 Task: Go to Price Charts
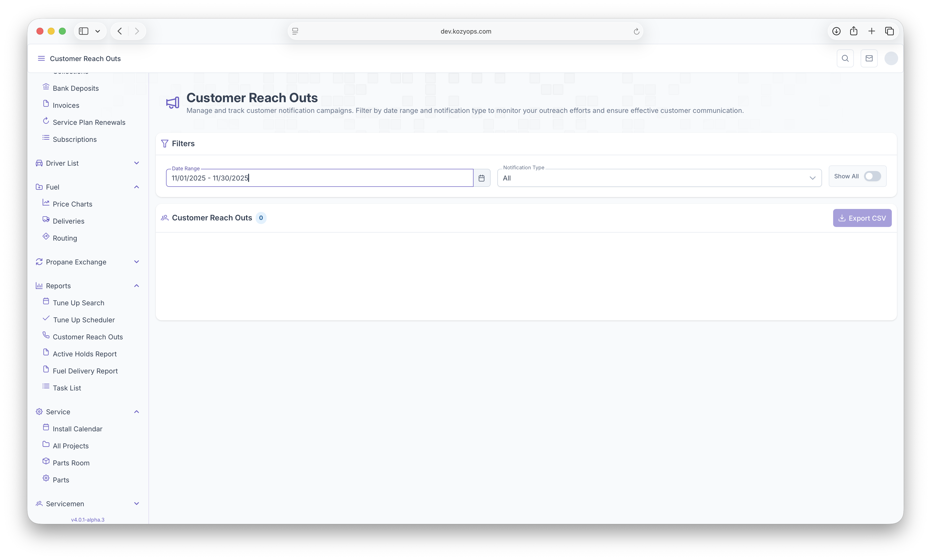pos(73,204)
